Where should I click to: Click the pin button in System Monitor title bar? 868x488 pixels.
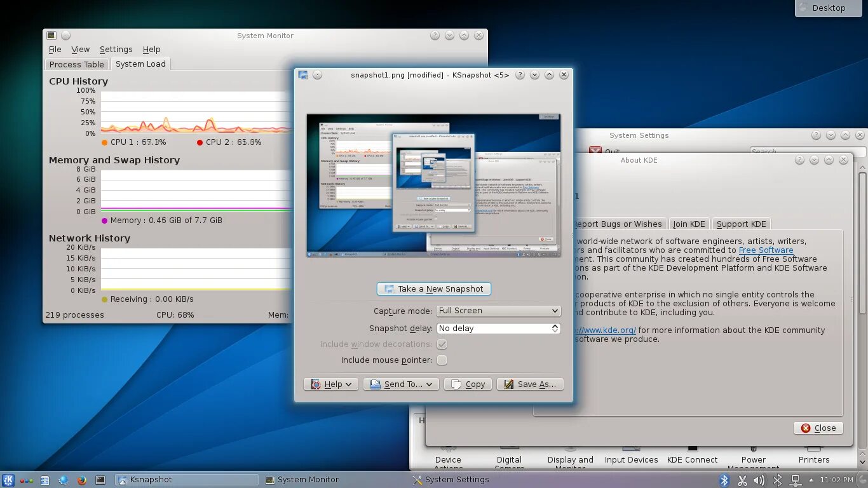coord(65,36)
